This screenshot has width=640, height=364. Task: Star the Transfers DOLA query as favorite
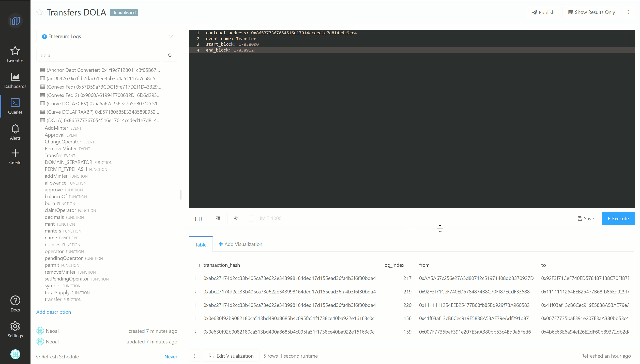point(40,12)
